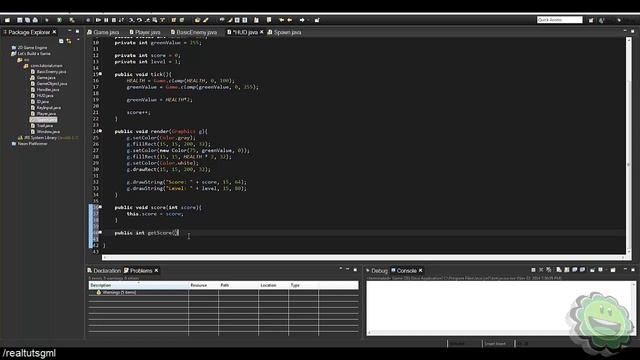This screenshot has width=640, height=360.
Task: Select the Console view tab
Action: [x=404, y=271]
